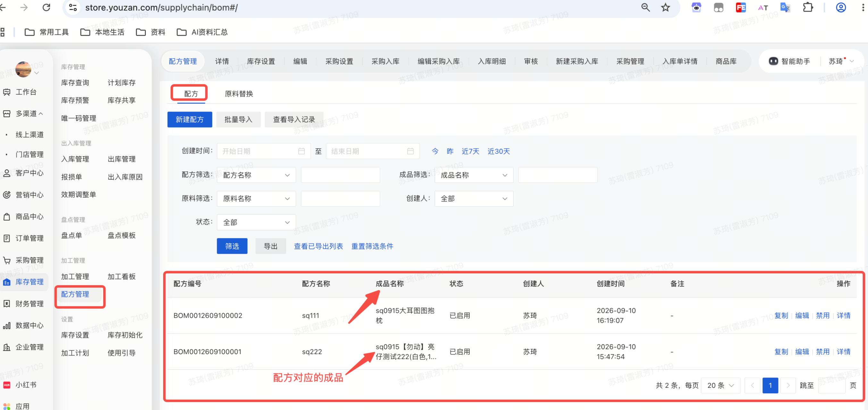Click the blue 筛选 button
This screenshot has height=410, width=868.
coord(232,246)
